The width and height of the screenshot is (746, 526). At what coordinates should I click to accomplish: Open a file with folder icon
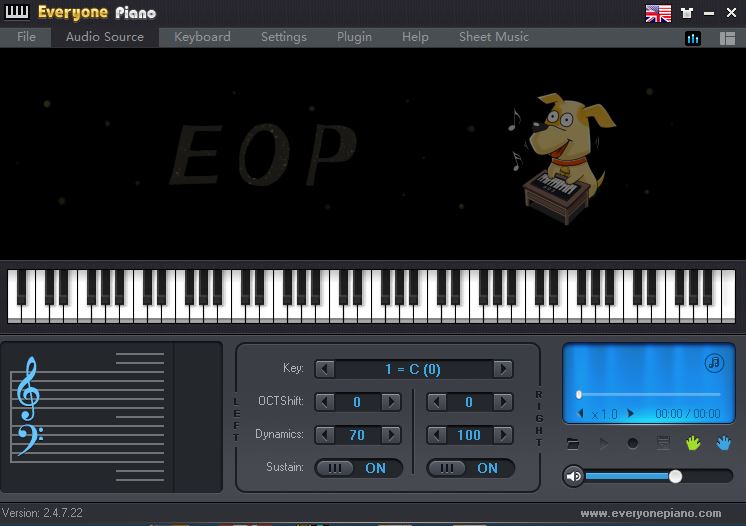point(573,444)
